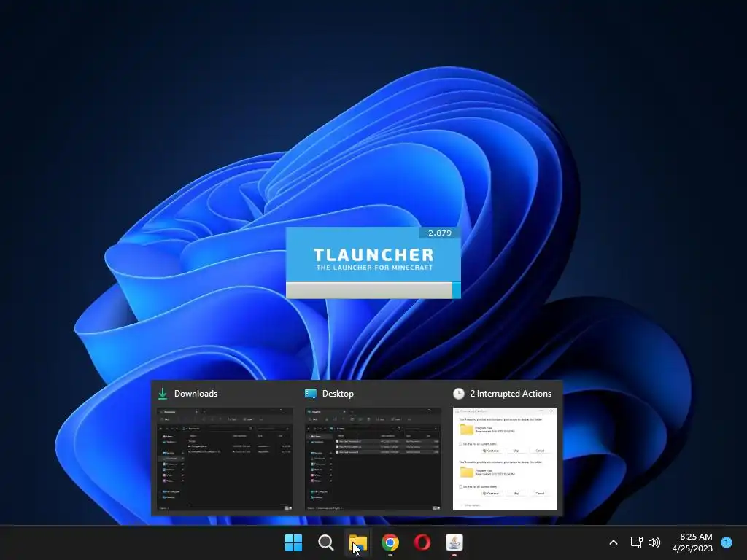Select the Java TLauncher taskbar icon
The height and width of the screenshot is (560, 747).
454,542
